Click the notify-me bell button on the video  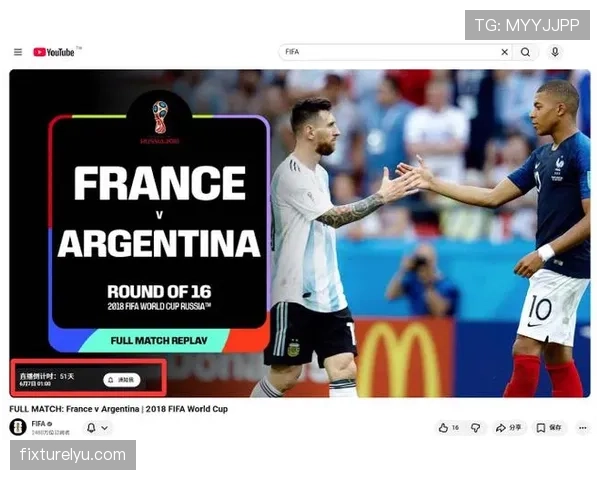[122, 380]
